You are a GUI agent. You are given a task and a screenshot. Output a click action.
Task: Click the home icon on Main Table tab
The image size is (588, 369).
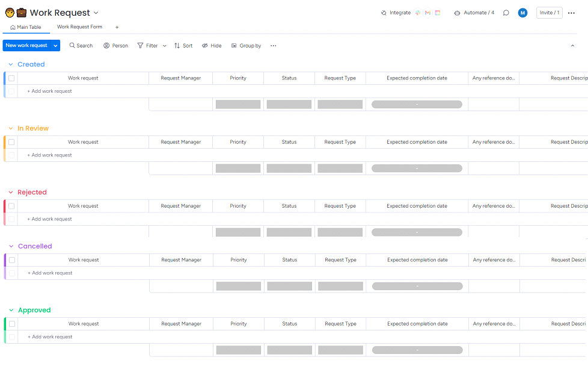pyautogui.click(x=13, y=27)
